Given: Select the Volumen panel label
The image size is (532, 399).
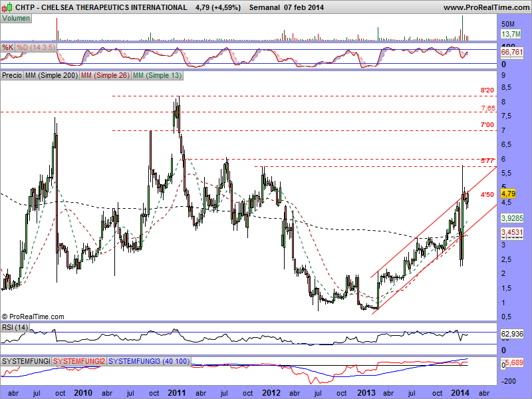Looking at the screenshot, I should 16,19.
